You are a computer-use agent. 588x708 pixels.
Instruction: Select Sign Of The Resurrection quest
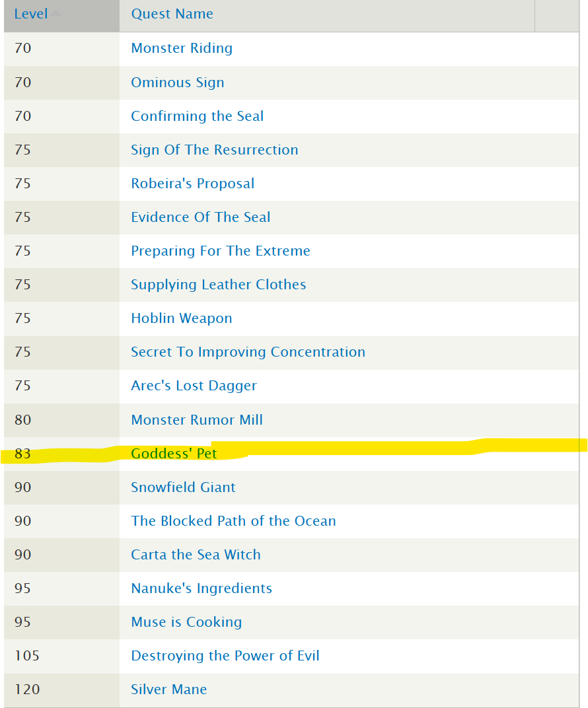215,150
